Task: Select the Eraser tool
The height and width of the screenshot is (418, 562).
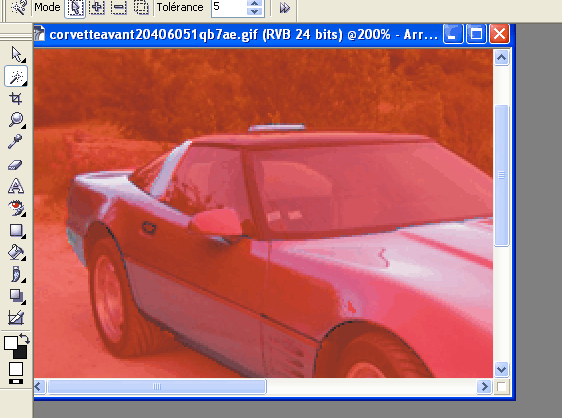Action: (x=16, y=164)
